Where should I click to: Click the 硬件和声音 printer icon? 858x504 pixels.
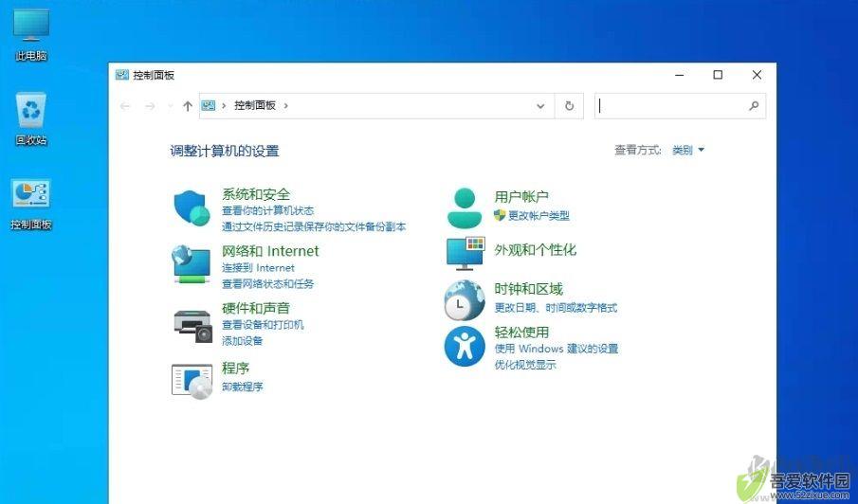pos(192,326)
